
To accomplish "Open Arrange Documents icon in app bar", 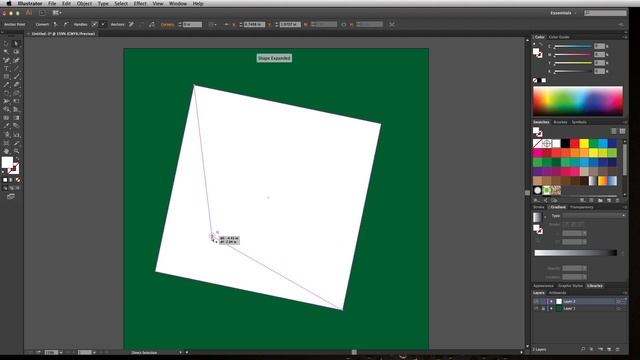I will point(57,13).
